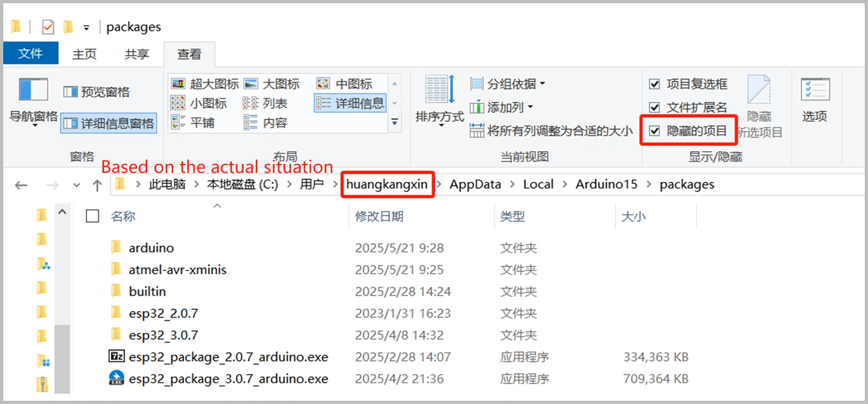Toggle the hidden items (隐藏的项目) checkbox

(655, 132)
